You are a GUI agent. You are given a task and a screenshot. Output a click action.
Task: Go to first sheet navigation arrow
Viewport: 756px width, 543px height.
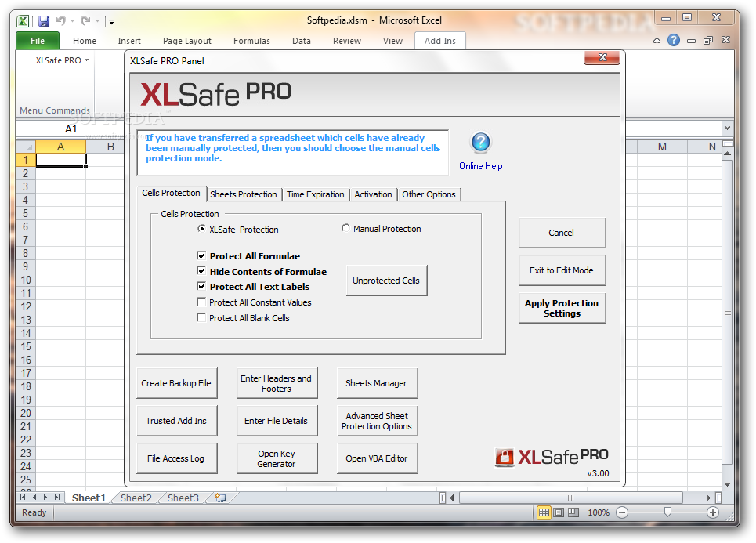click(23, 498)
